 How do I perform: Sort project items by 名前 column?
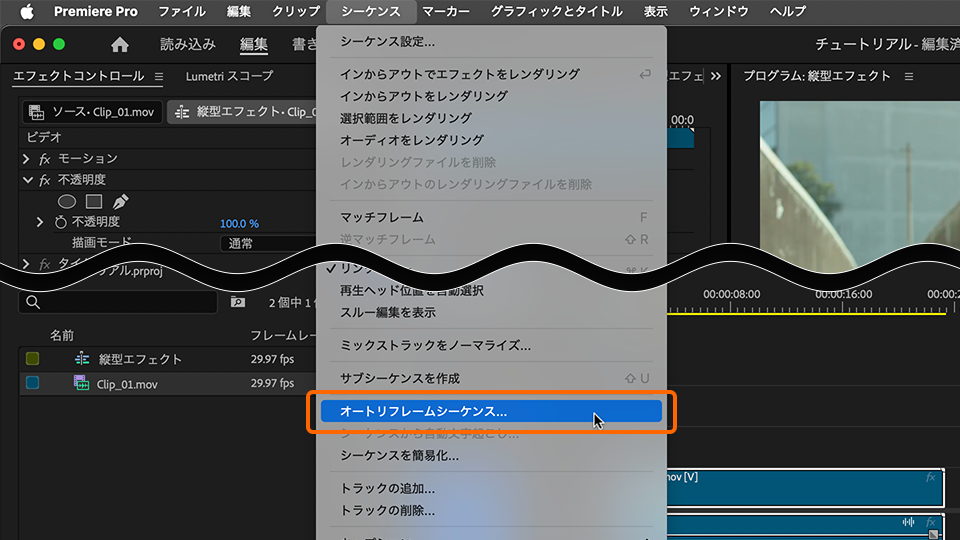click(x=62, y=336)
